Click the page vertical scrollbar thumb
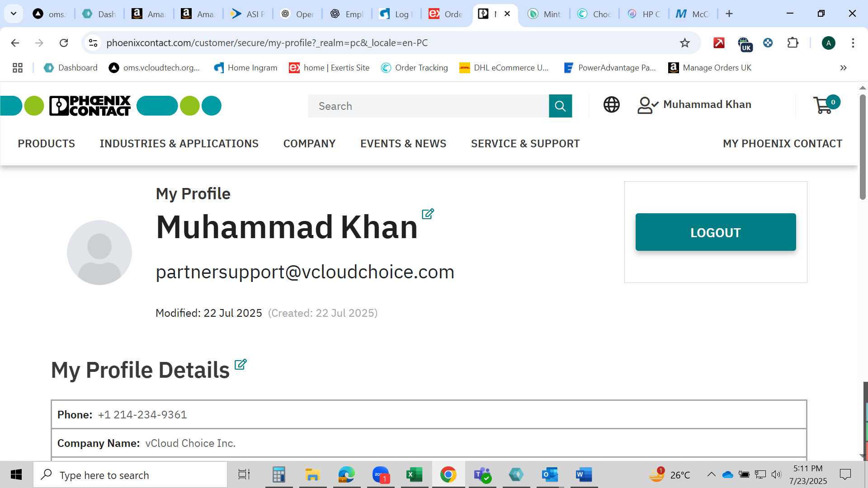Screen dimensions: 868x488 point(863,147)
